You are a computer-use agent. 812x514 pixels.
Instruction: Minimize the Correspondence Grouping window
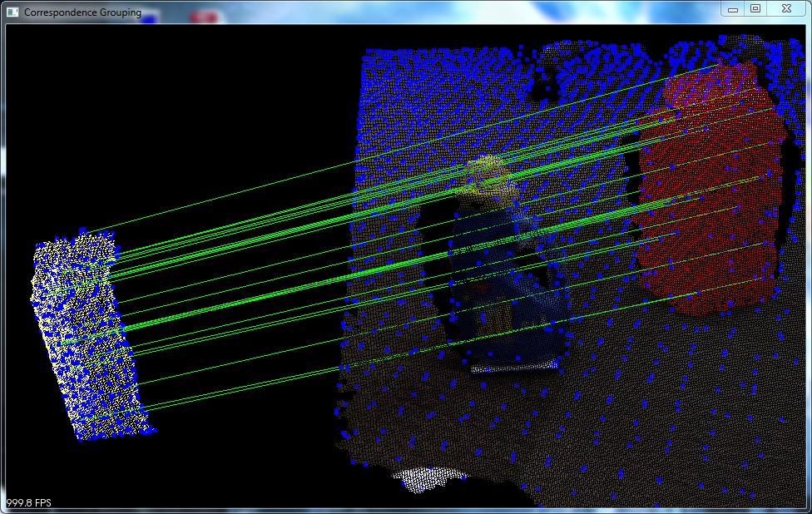734,9
